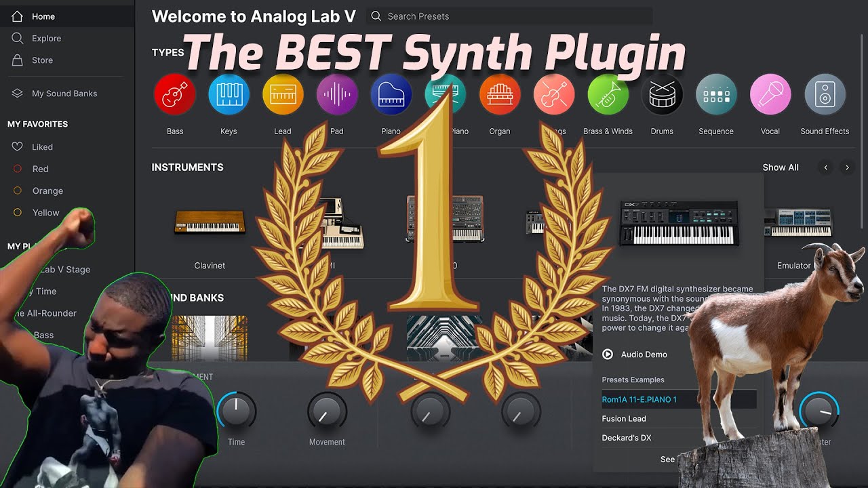The height and width of the screenshot is (488, 868).
Task: Click the Search Presets field
Action: click(510, 16)
